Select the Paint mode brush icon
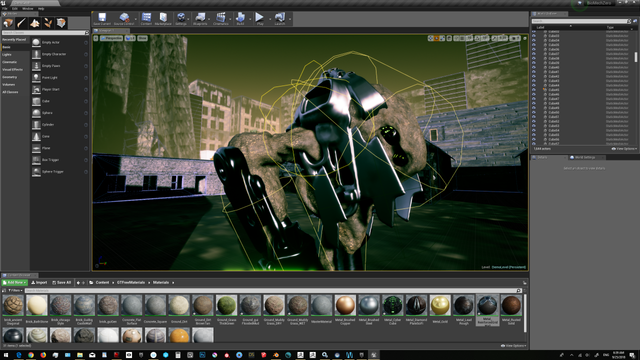This screenshot has width=640, height=360. [x=21, y=23]
